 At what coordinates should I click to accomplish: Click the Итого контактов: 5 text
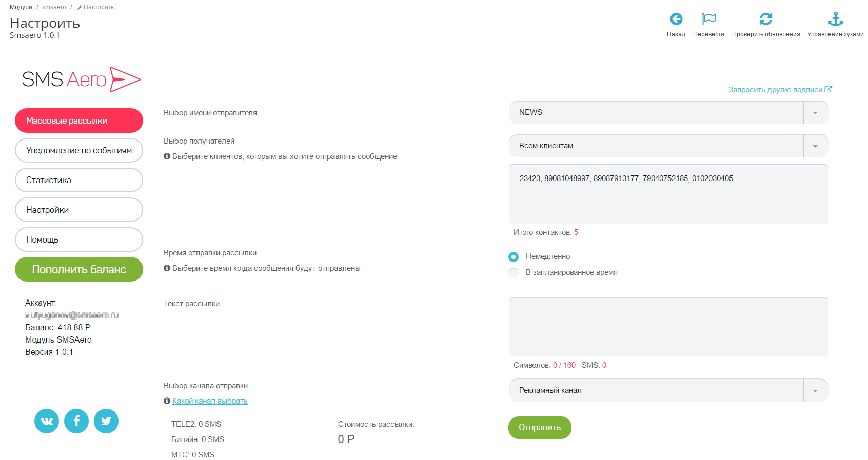(x=546, y=232)
